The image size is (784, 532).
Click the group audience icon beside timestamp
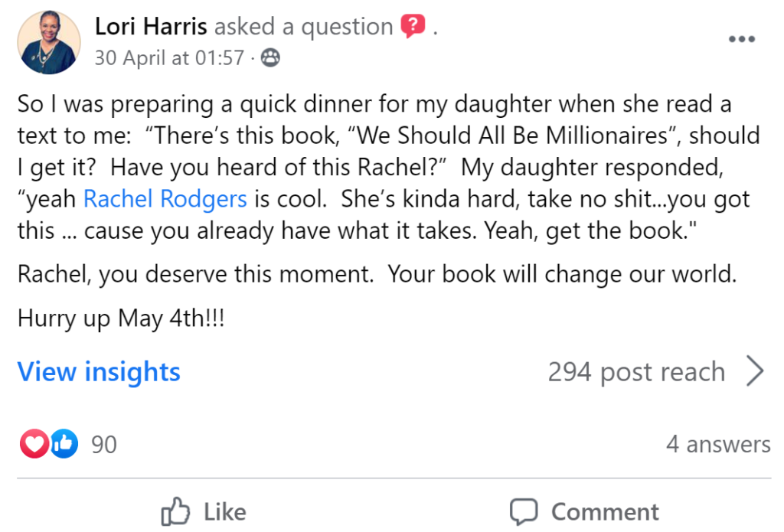pos(270,58)
